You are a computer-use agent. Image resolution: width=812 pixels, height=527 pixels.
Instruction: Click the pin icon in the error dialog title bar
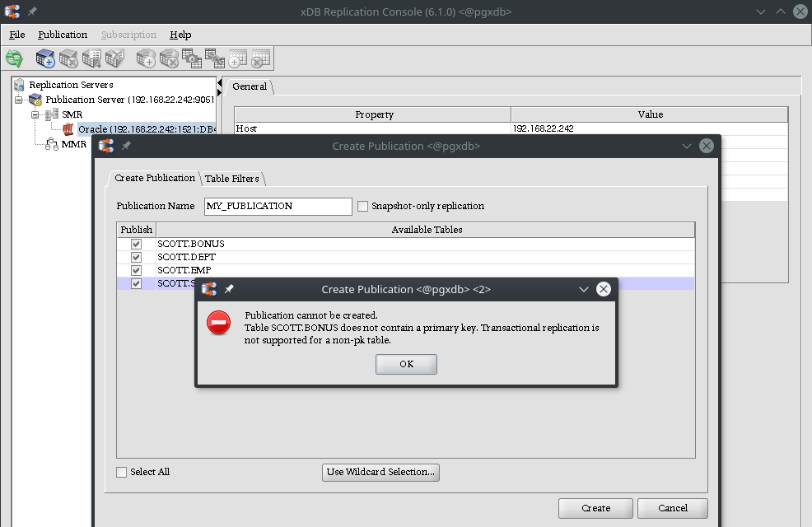(x=229, y=289)
